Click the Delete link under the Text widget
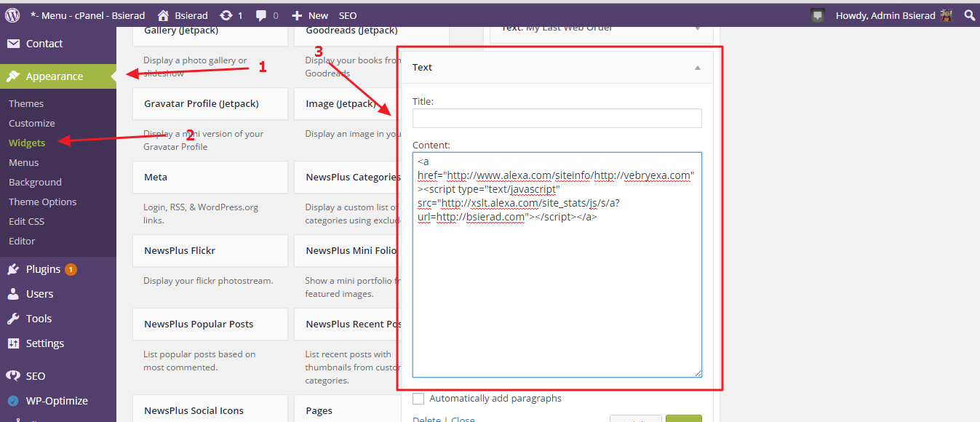980x422 pixels. pos(426,419)
